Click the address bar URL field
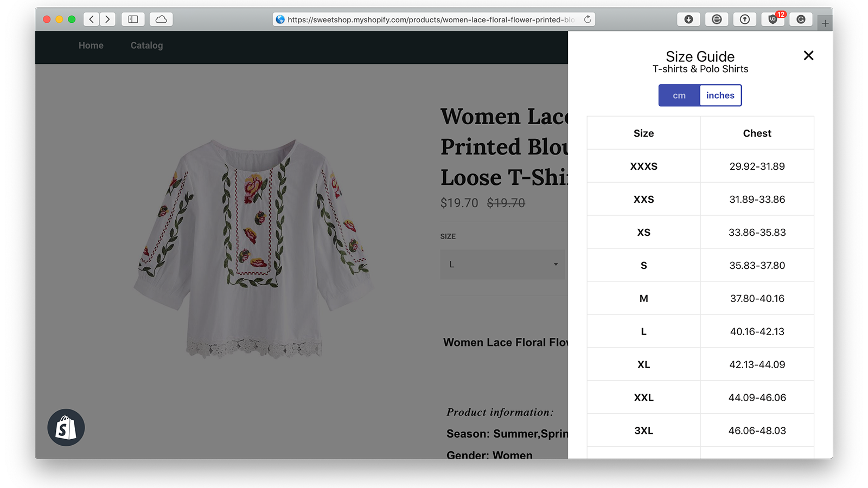This screenshot has width=868, height=488. 429,19
